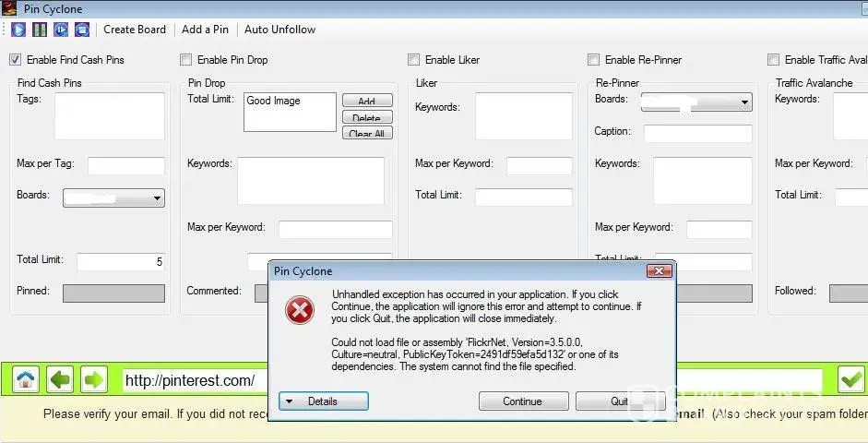
Task: Click the Find Cash Pins Total Limit field
Action: 121,262
